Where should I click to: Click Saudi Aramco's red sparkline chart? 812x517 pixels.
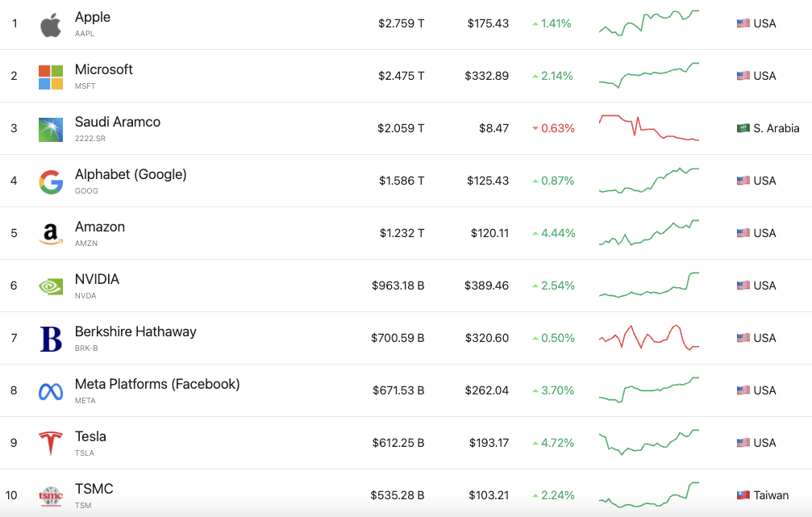pyautogui.click(x=649, y=128)
